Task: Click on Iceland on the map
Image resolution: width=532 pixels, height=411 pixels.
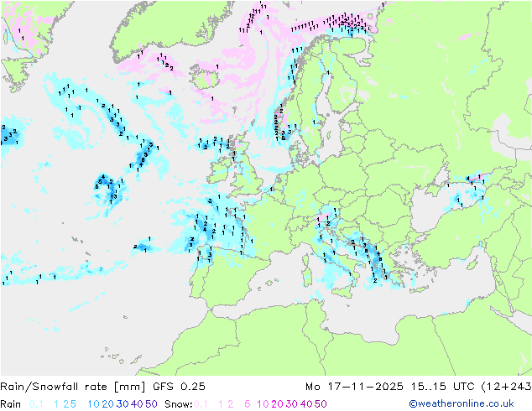Action: click(205, 77)
